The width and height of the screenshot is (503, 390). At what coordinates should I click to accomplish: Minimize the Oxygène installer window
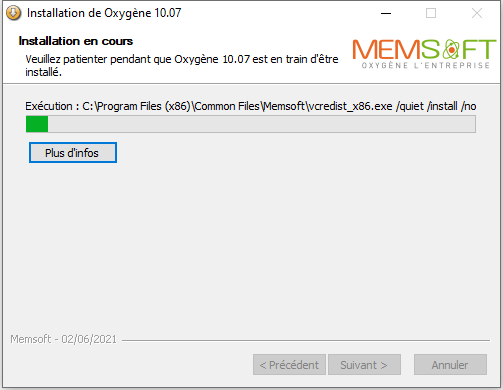(x=386, y=13)
